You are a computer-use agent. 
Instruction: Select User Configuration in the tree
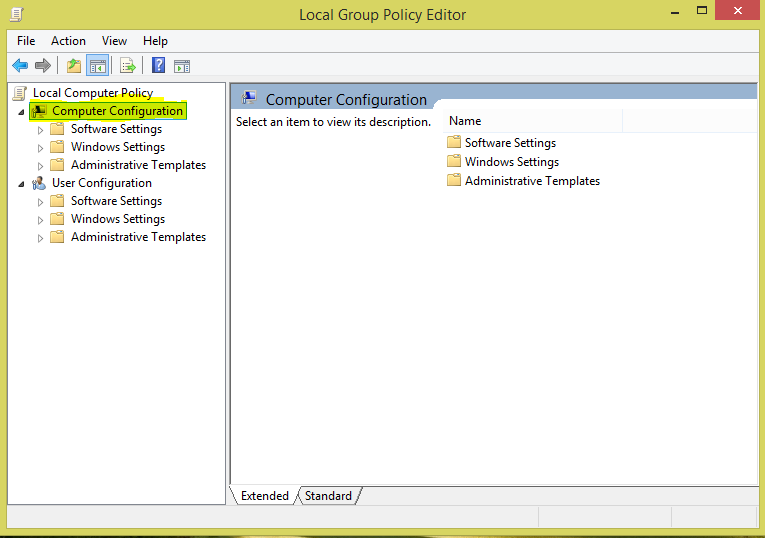click(x=102, y=183)
